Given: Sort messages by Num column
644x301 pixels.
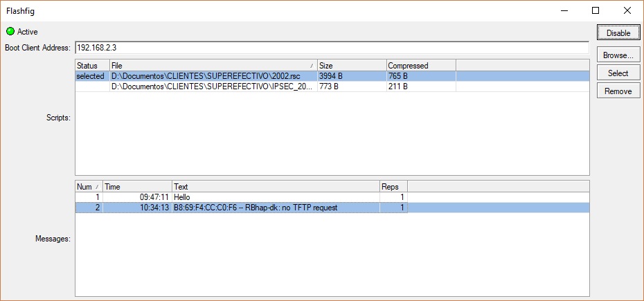Looking at the screenshot, I should [89, 187].
